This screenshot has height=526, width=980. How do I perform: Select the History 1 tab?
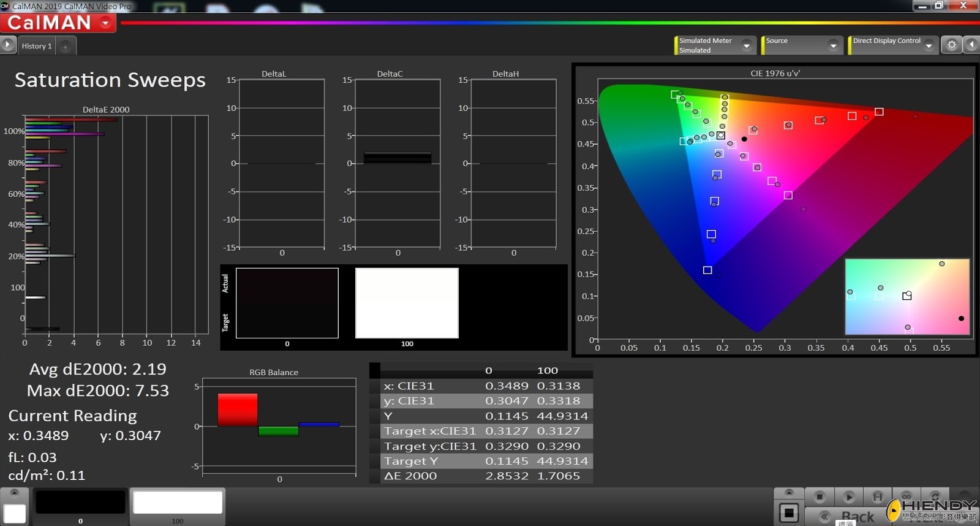pyautogui.click(x=37, y=46)
